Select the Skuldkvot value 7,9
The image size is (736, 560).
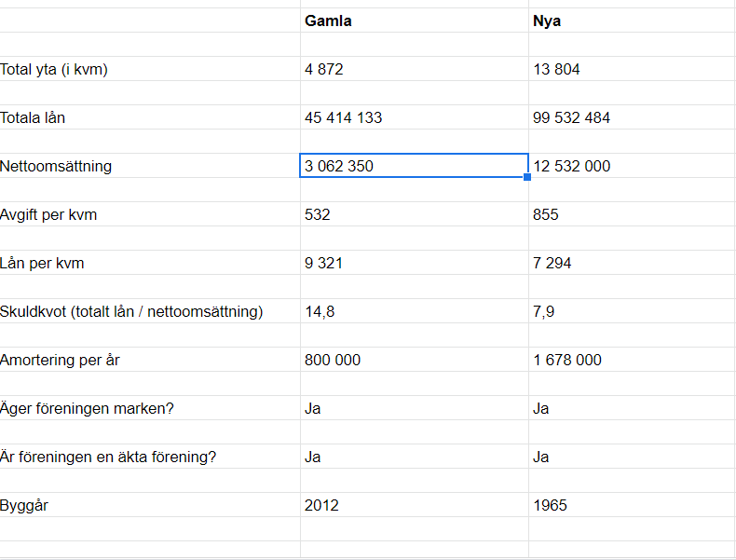(632, 311)
